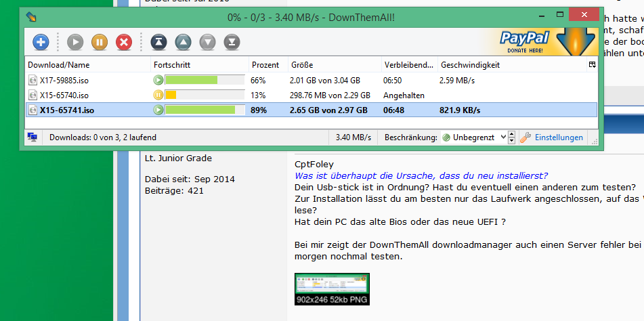Click the wrench icon beside Einstellungen
This screenshot has width=644, height=321.
click(525, 137)
